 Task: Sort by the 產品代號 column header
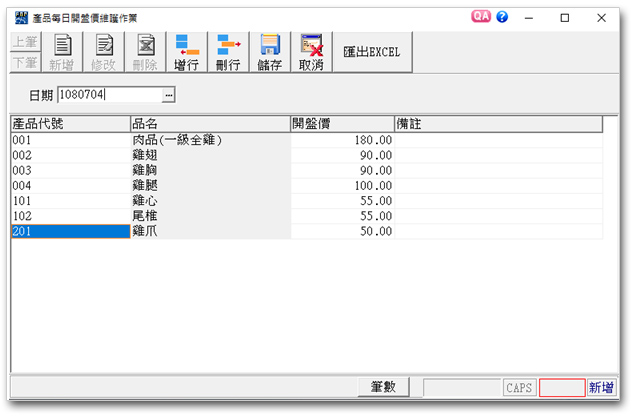[x=70, y=124]
